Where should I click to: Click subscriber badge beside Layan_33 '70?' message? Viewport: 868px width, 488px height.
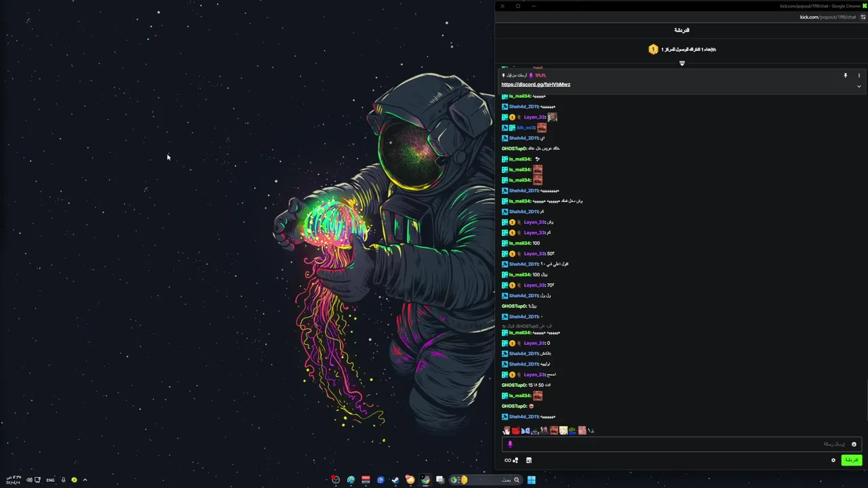(x=512, y=285)
